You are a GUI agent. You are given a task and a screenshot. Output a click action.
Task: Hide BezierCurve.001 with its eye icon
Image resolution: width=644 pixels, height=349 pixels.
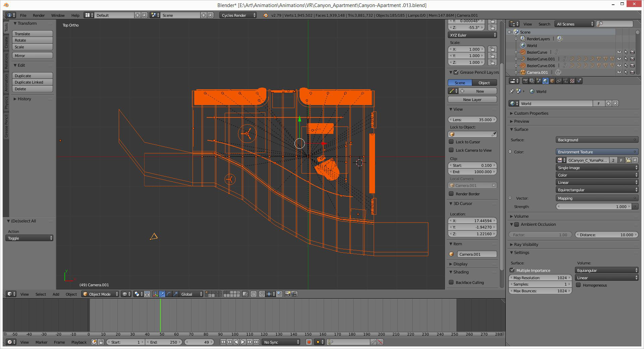[619, 59]
